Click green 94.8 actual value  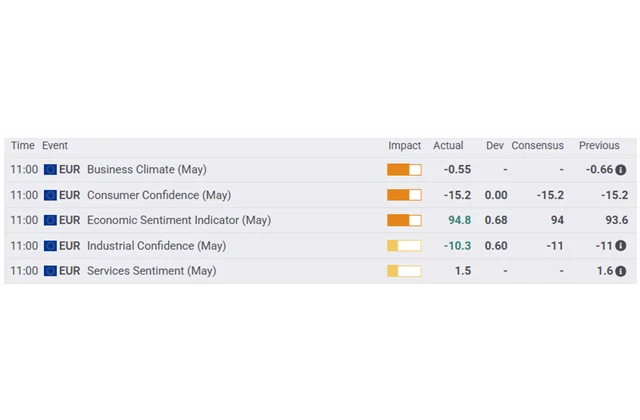point(460,220)
